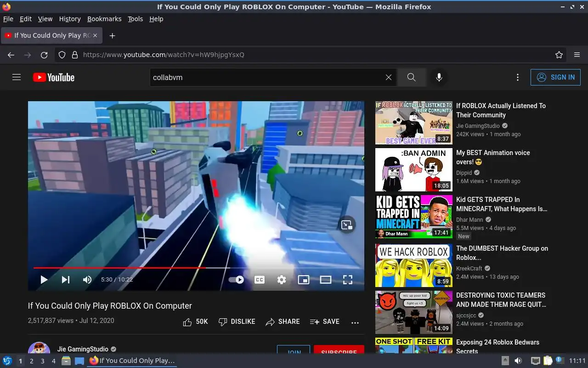Viewport: 588px width, 368px height.
Task: Click the magnifier search button
Action: click(x=412, y=77)
